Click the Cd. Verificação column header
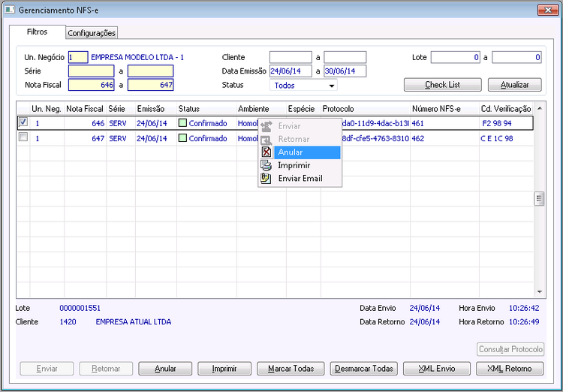563x392 pixels. click(506, 109)
